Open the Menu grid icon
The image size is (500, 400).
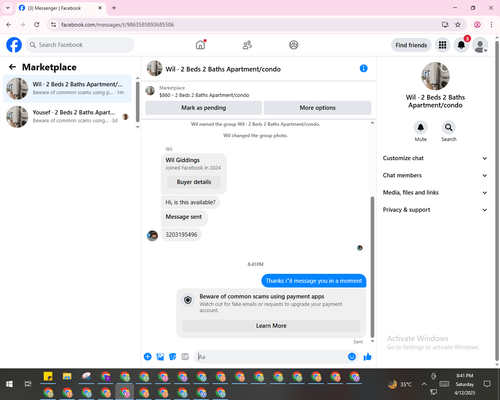(x=442, y=45)
